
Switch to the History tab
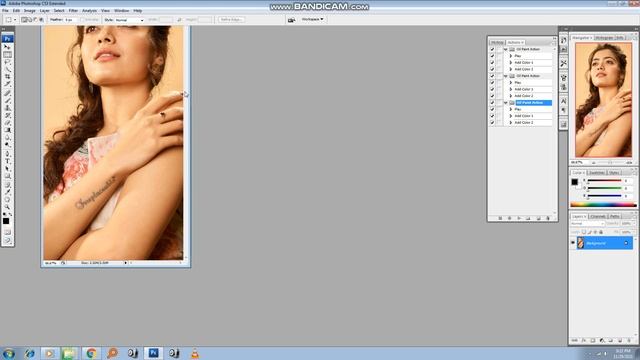[x=497, y=42]
